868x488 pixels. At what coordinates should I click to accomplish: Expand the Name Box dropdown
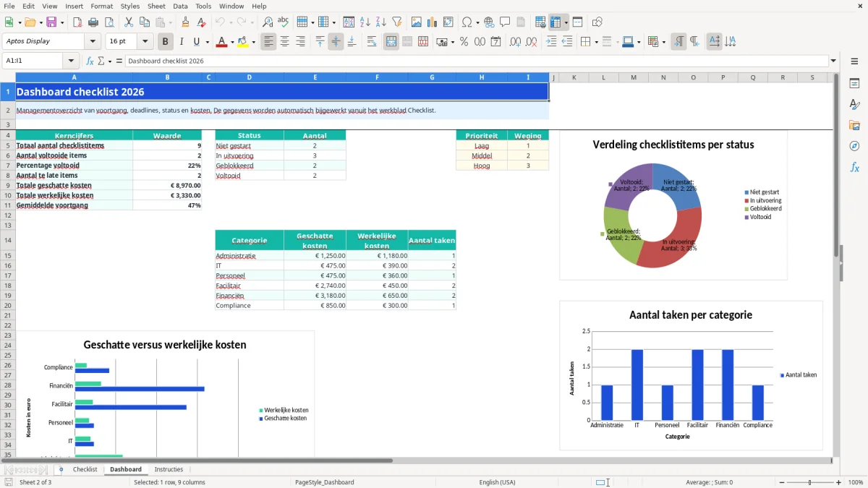coord(71,61)
